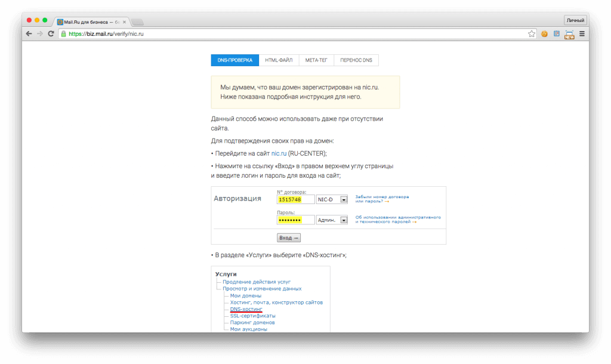Open the МЕТА-ТЕГ verification tab
This screenshot has height=364, width=611.
[316, 60]
